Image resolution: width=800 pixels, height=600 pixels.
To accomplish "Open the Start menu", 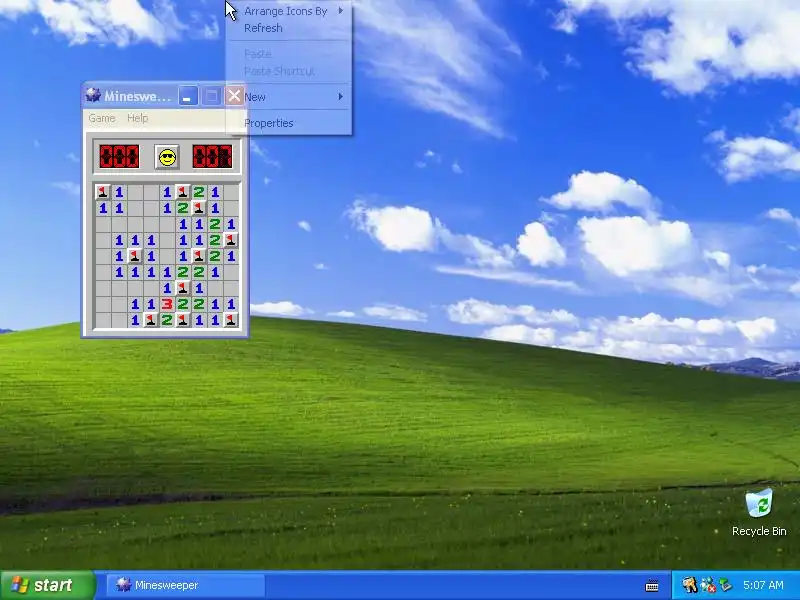I will click(47, 585).
